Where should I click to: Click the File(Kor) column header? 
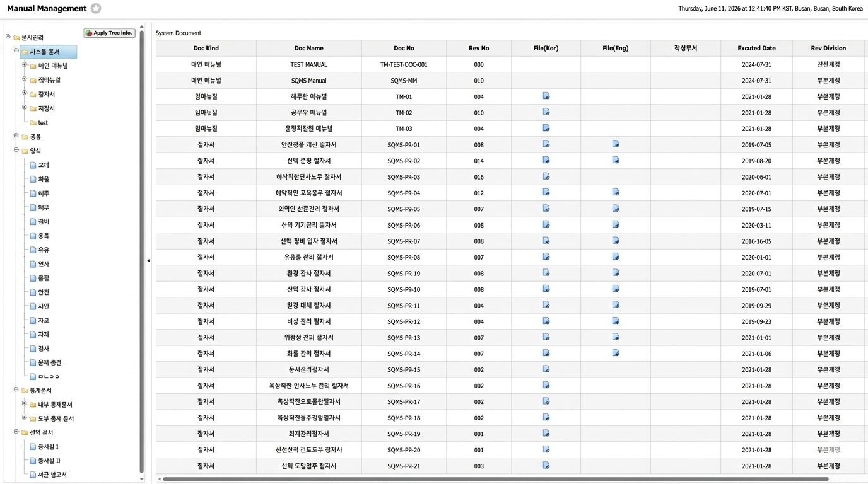[x=546, y=48]
